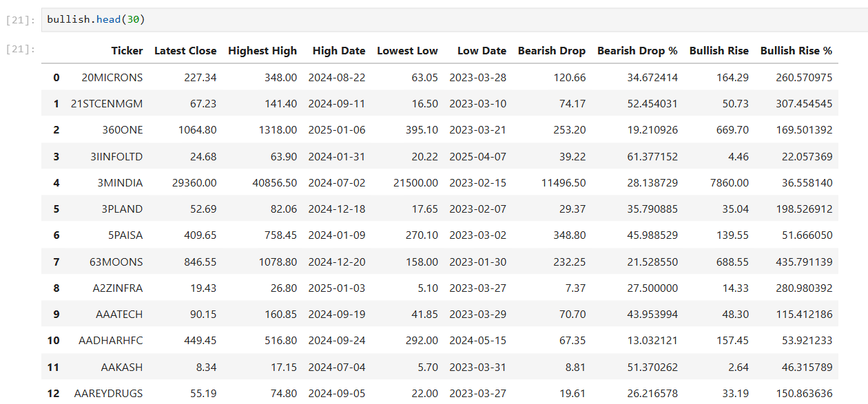Click low date 2024-05-15

(478, 341)
